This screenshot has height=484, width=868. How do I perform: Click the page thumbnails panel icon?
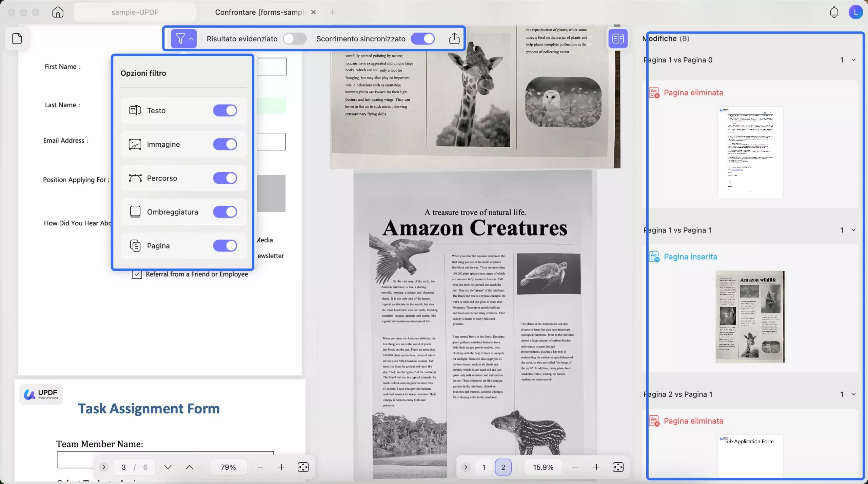click(x=17, y=39)
